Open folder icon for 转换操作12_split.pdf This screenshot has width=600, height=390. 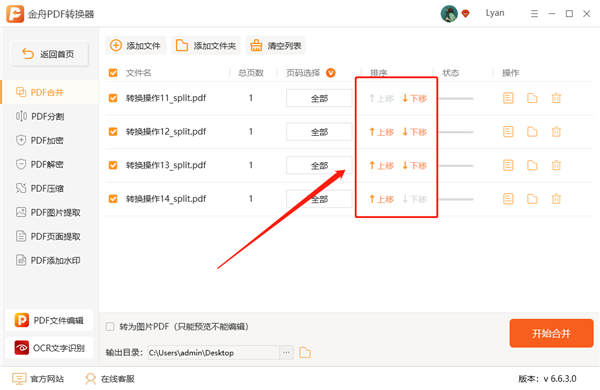[532, 132]
